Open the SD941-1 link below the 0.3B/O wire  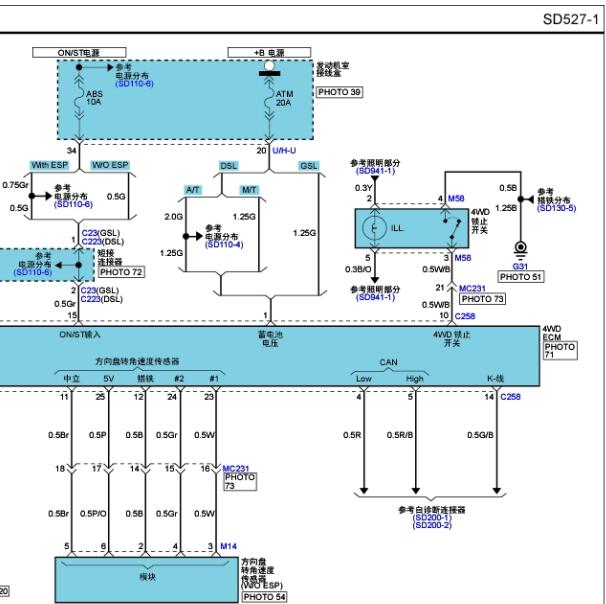pos(375,297)
